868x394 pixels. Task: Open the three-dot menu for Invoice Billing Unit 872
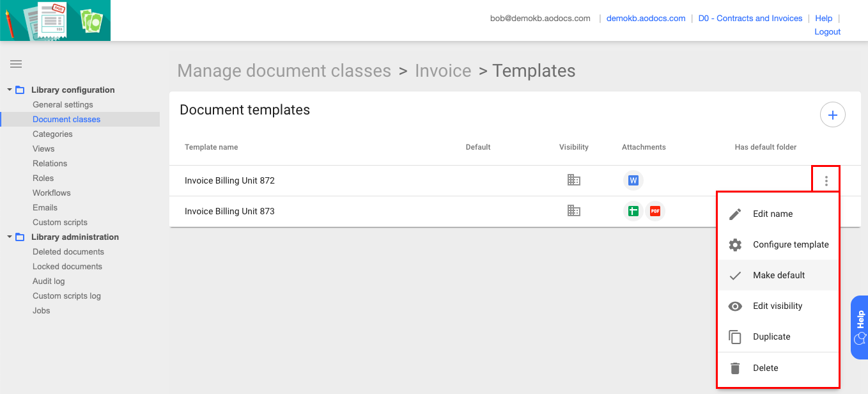pos(826,180)
